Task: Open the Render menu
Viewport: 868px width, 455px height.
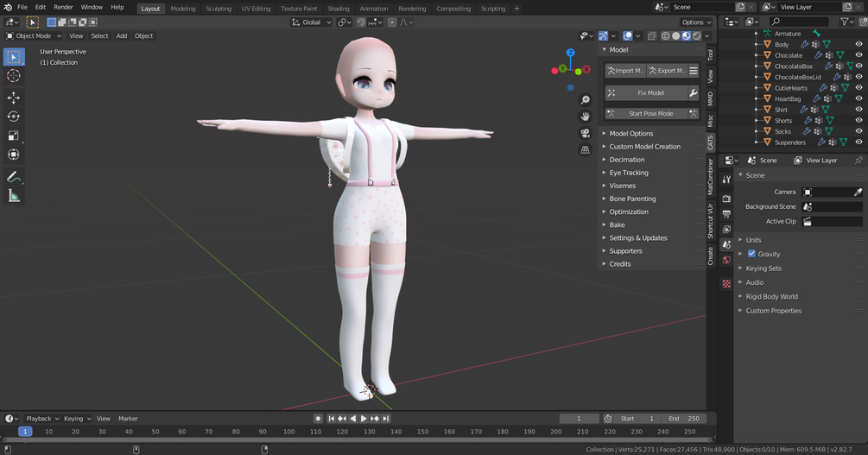Action: (63, 7)
